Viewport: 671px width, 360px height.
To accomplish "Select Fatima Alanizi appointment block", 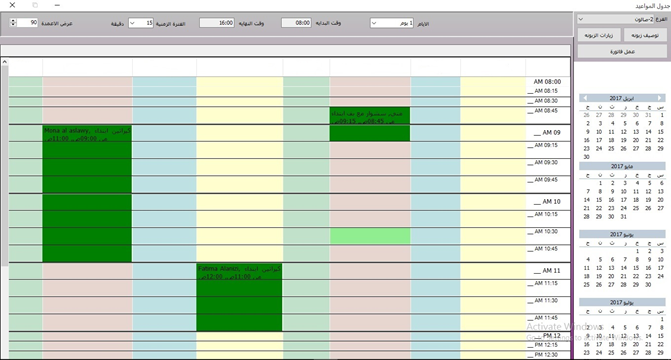I will pyautogui.click(x=239, y=297).
